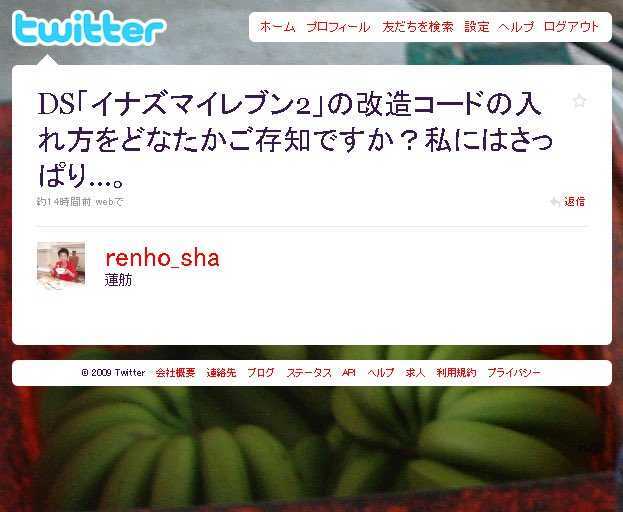Go to プロフィール in top navigation
This screenshot has width=623, height=512.
pos(339,27)
